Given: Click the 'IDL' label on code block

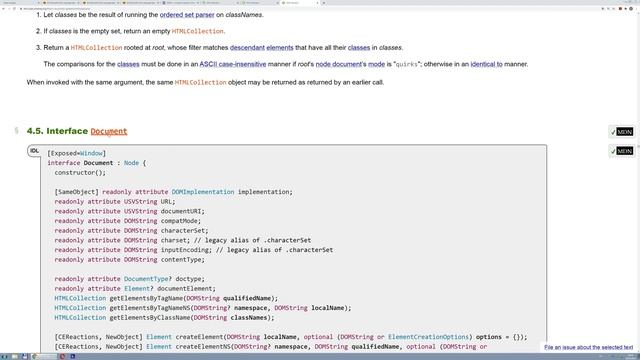Looking at the screenshot, I should [x=34, y=151].
